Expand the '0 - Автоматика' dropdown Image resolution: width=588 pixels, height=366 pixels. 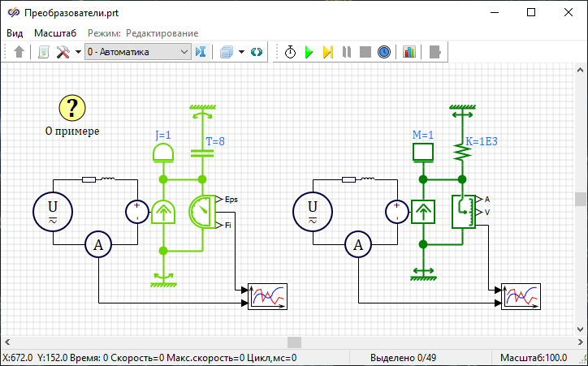coord(184,52)
